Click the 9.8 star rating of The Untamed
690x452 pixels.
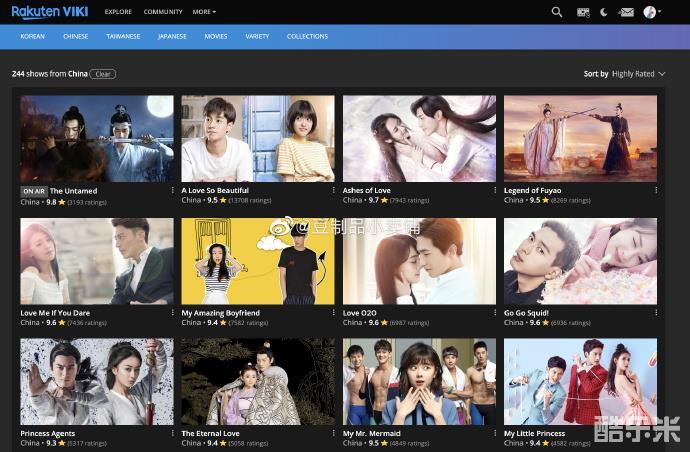coord(56,202)
